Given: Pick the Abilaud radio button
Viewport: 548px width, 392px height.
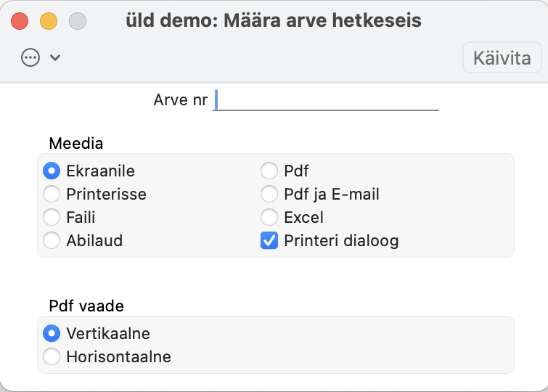Looking at the screenshot, I should 52,240.
